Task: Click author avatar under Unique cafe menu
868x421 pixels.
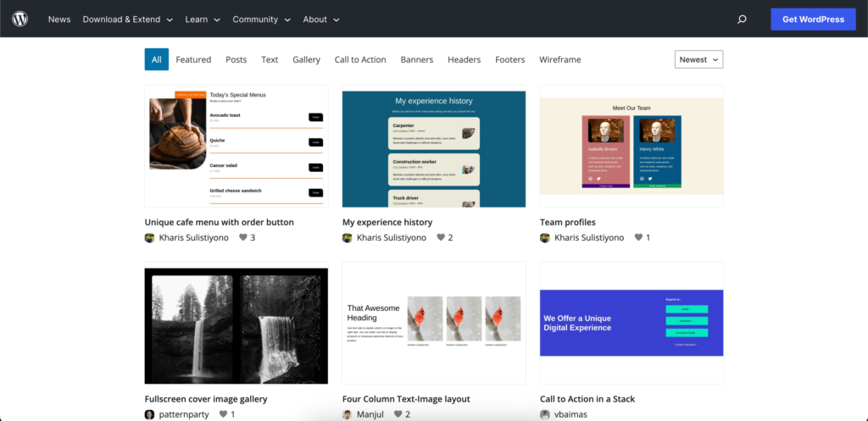Action: coord(149,237)
